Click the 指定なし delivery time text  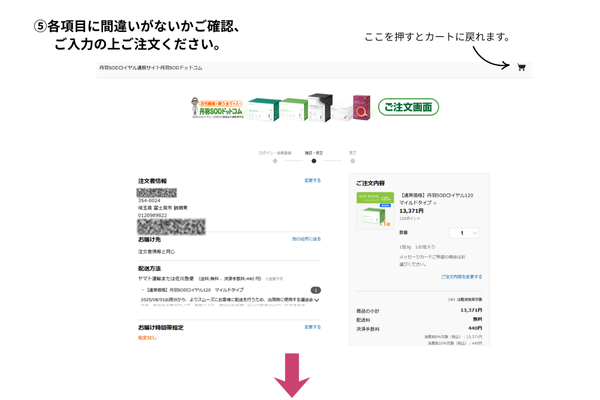(148, 338)
